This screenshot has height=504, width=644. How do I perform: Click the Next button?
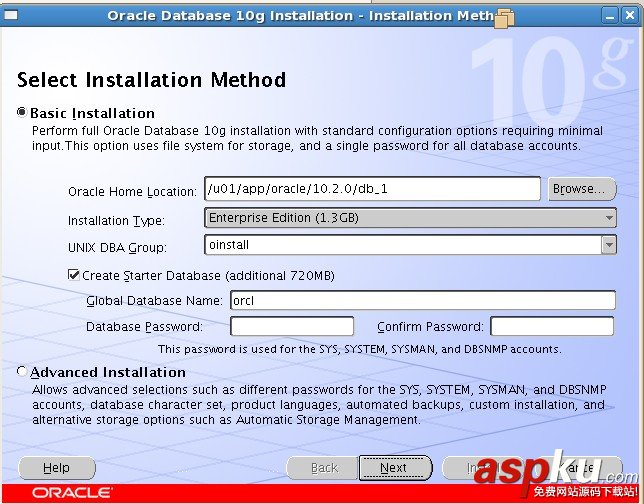coord(395,468)
